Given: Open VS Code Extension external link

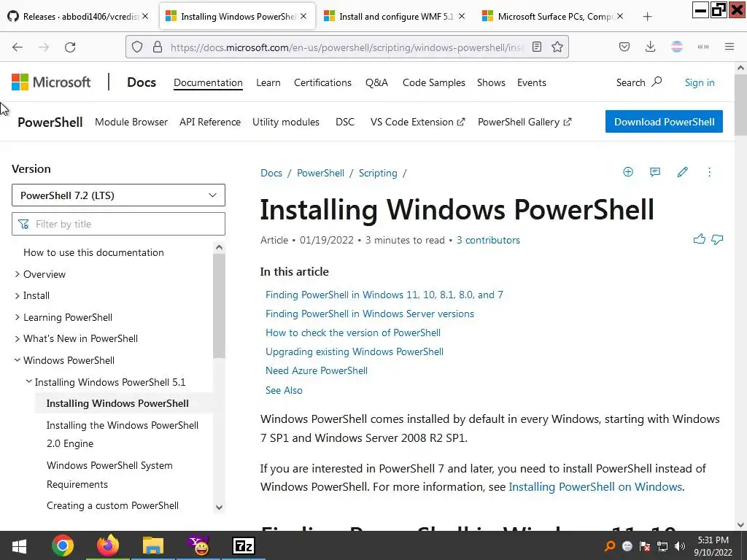Looking at the screenshot, I should point(417,122).
